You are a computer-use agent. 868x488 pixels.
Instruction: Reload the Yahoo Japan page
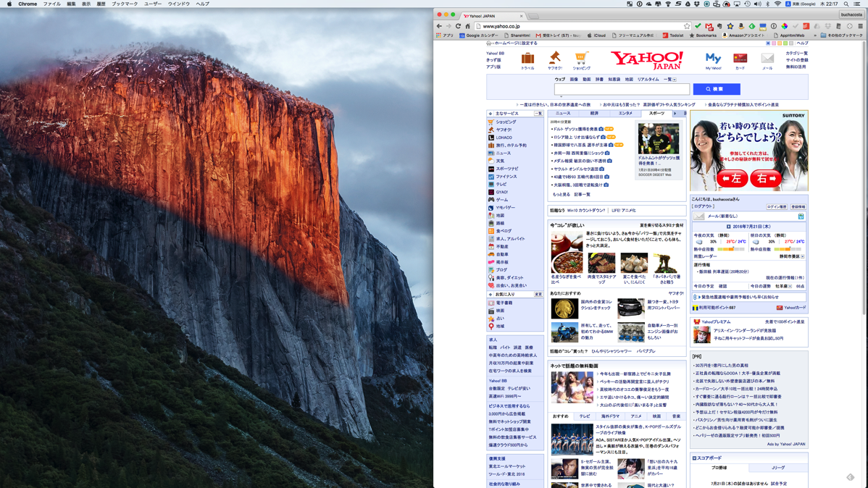pyautogui.click(x=458, y=26)
